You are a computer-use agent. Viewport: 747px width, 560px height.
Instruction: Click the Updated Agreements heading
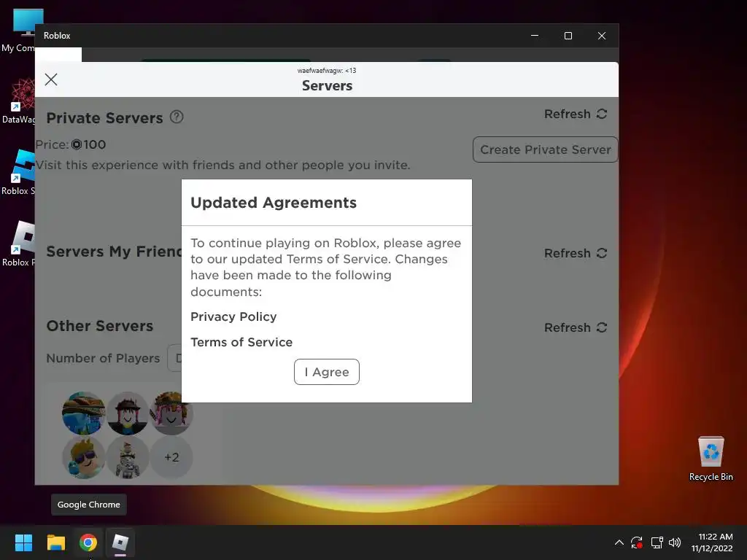click(x=274, y=203)
